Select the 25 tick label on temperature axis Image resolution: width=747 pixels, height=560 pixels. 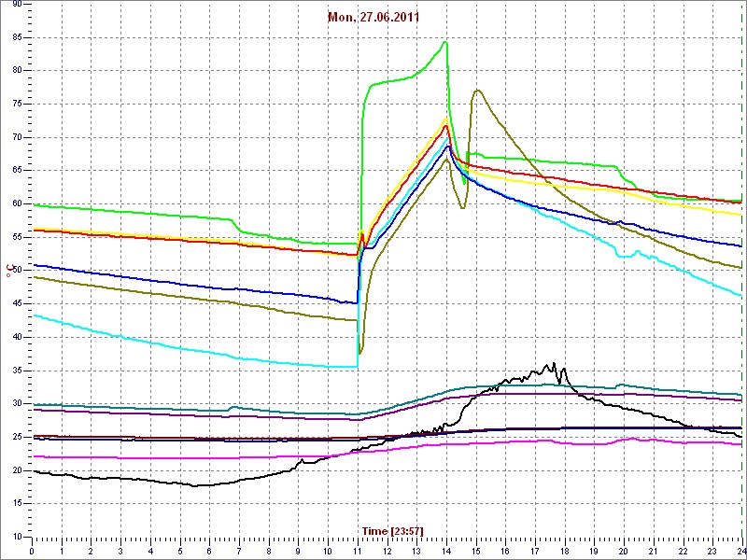click(x=16, y=437)
